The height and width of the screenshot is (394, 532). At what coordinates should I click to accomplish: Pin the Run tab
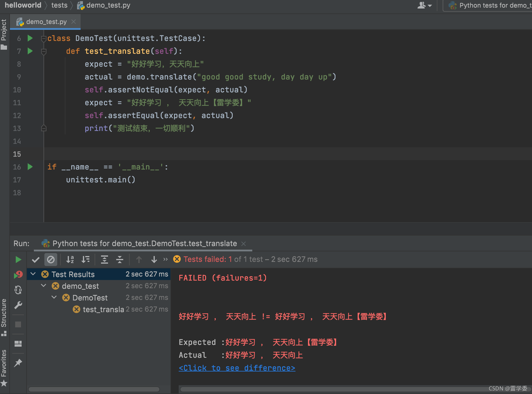[x=18, y=363]
